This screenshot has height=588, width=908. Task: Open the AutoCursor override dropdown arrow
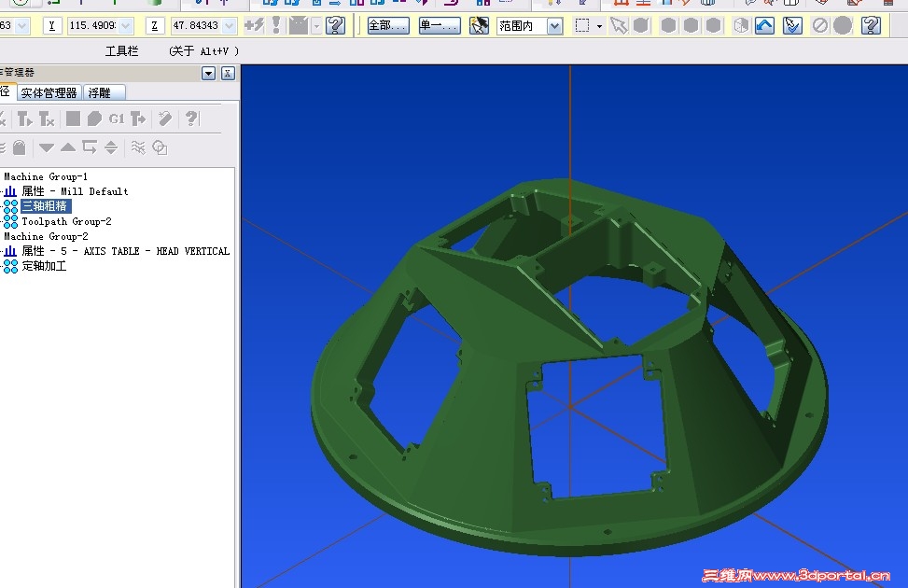(x=316, y=26)
